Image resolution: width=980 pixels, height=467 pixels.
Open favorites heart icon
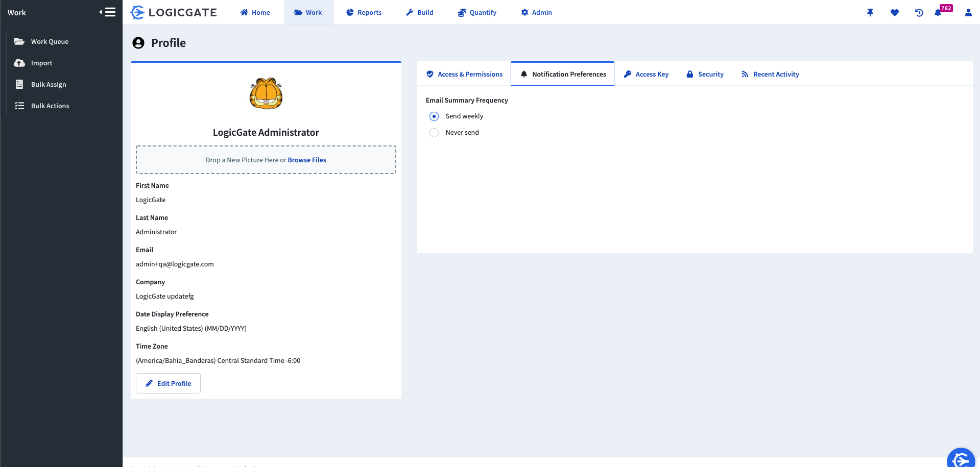tap(895, 13)
